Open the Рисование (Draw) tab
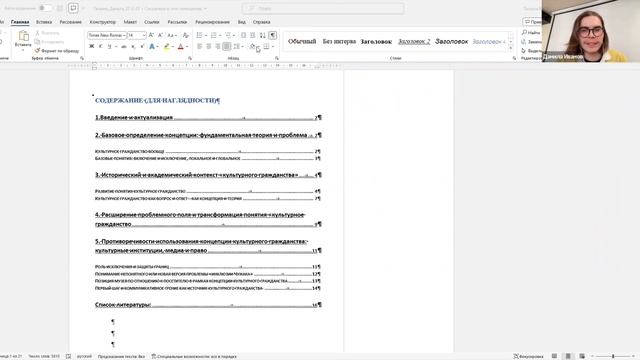640x360 pixels. click(x=71, y=22)
